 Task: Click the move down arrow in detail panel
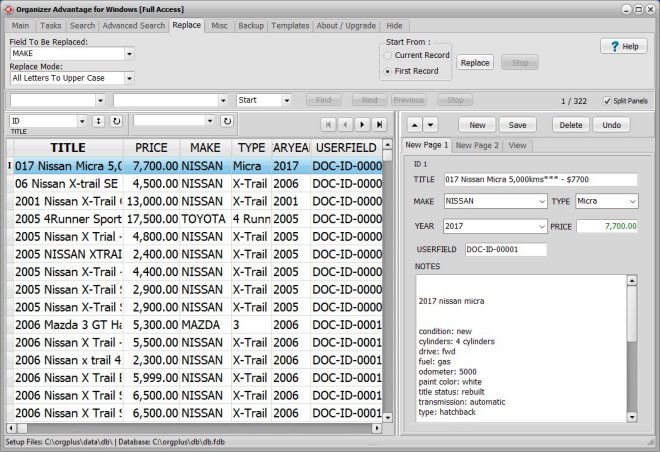tap(430, 125)
